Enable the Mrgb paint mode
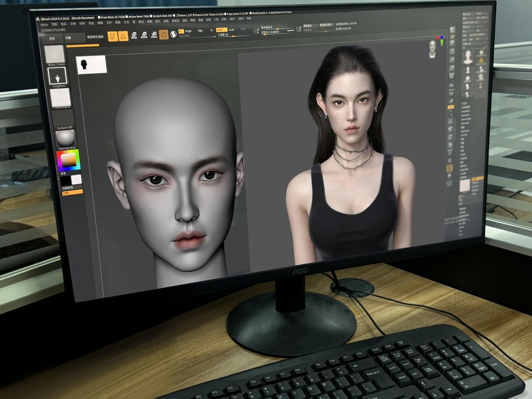This screenshot has width=532, height=399. [188, 31]
